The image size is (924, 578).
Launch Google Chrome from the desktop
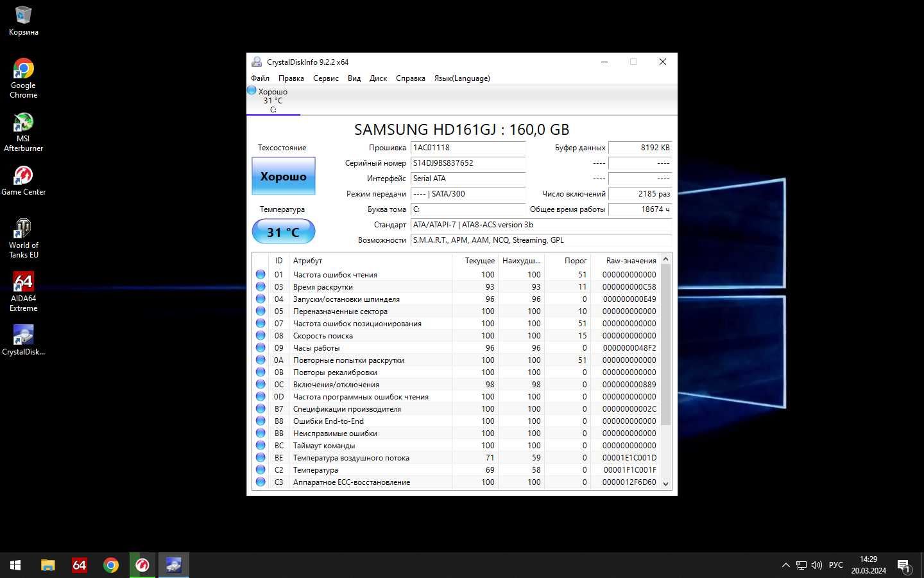[23, 78]
